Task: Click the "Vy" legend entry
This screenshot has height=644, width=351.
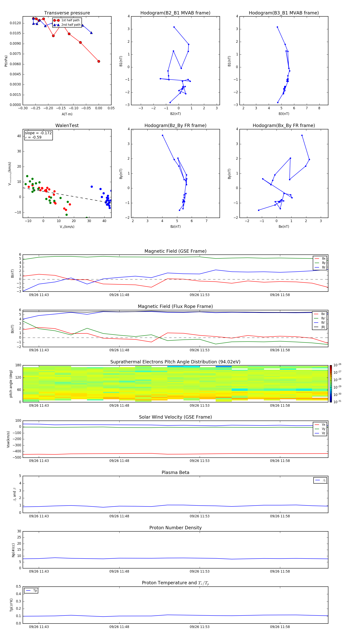Action: coord(320,429)
